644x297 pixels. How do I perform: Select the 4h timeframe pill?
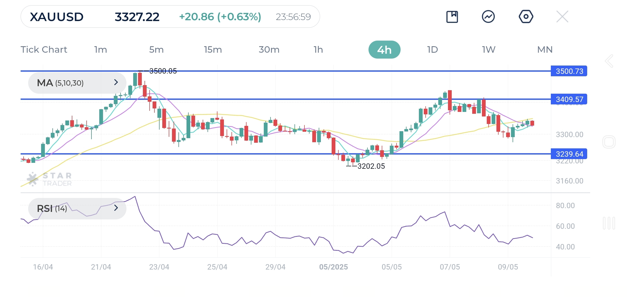pos(384,50)
